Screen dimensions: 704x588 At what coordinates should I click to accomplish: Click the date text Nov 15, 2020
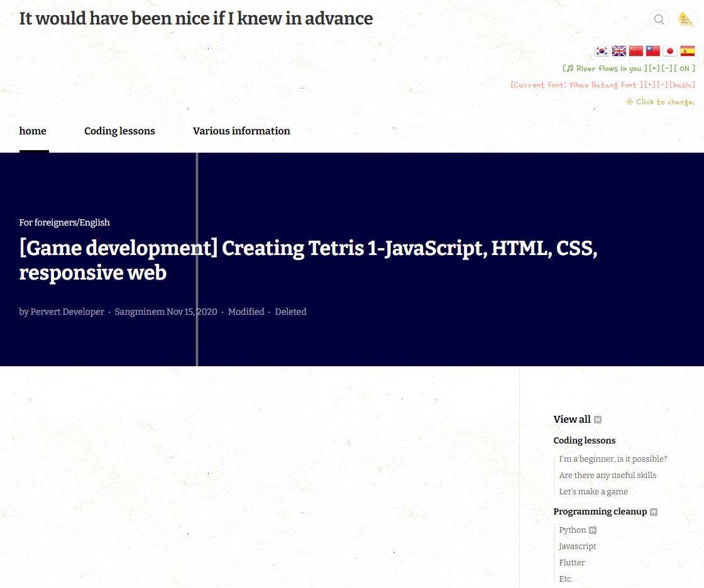(192, 312)
